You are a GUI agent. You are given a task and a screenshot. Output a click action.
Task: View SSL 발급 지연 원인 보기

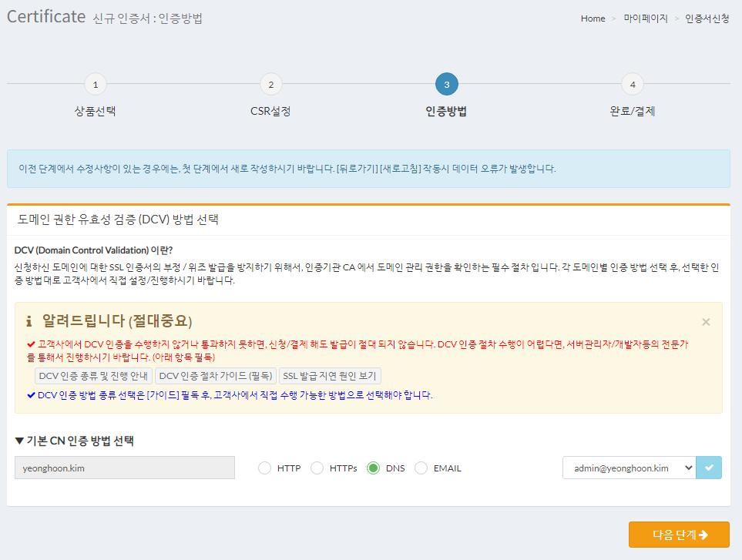(x=329, y=376)
